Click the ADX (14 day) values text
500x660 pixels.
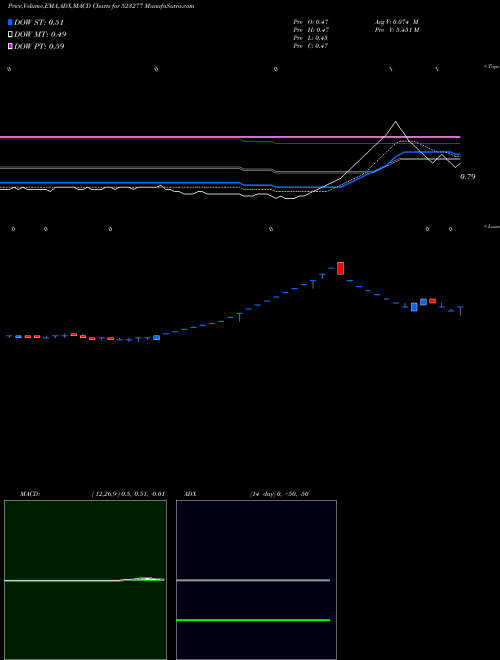click(x=279, y=494)
